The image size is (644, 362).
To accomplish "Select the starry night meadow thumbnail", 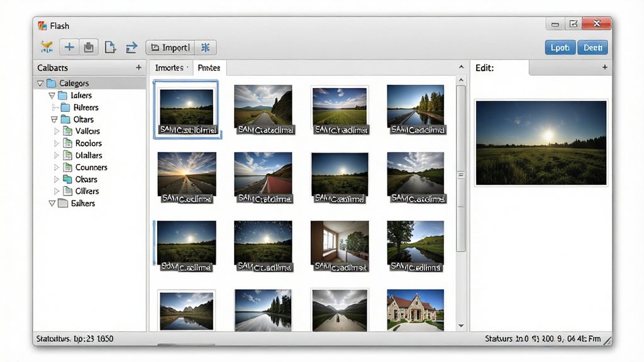I will [264, 246].
